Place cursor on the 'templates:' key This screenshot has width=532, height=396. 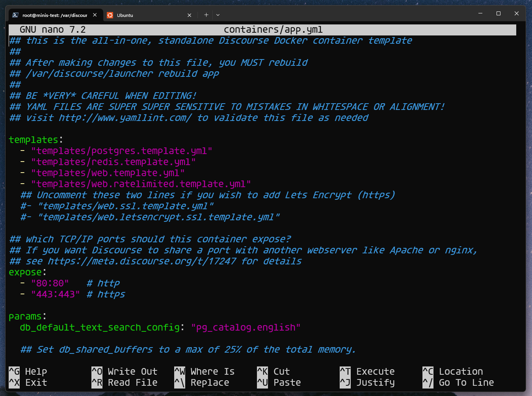(36, 140)
